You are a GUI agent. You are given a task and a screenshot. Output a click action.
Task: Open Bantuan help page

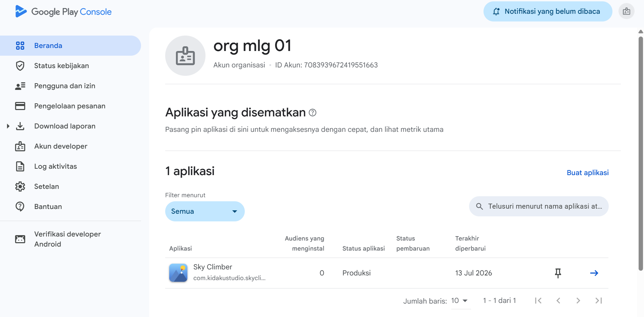pos(71,207)
